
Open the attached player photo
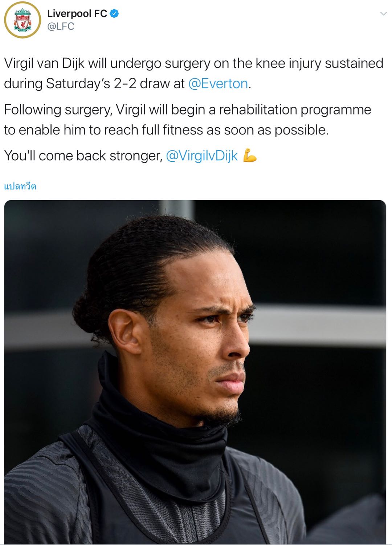pos(195,372)
